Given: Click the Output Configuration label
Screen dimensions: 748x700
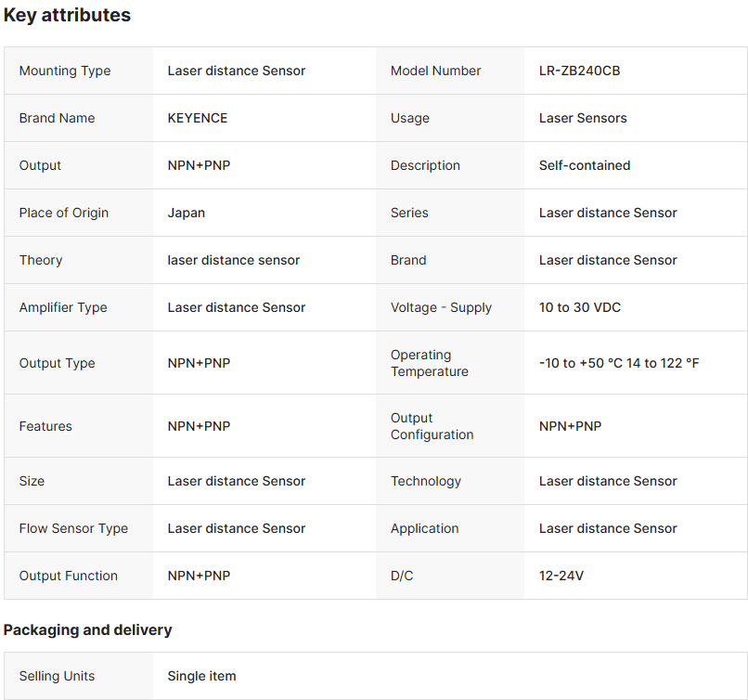Looking at the screenshot, I should 432,426.
